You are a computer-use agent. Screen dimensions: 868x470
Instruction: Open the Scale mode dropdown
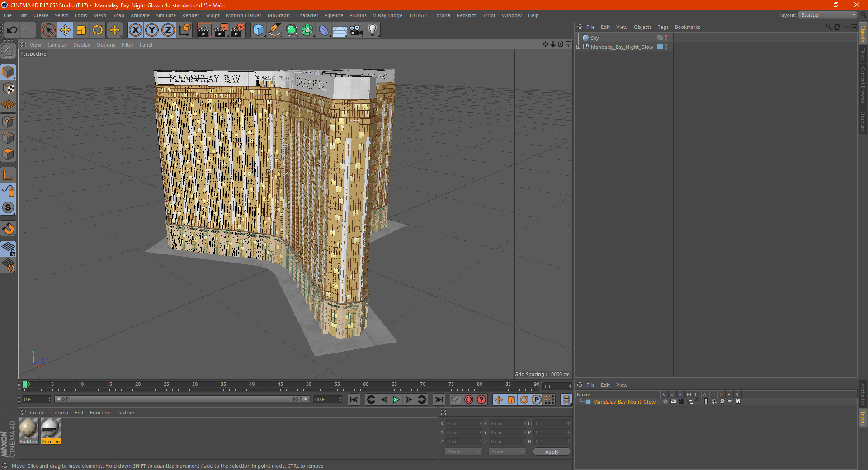[507, 451]
